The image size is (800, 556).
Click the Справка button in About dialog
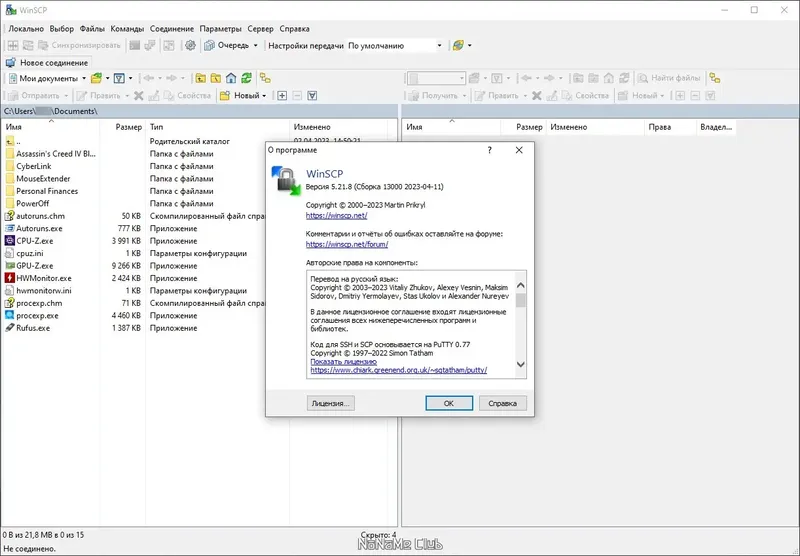tap(503, 403)
